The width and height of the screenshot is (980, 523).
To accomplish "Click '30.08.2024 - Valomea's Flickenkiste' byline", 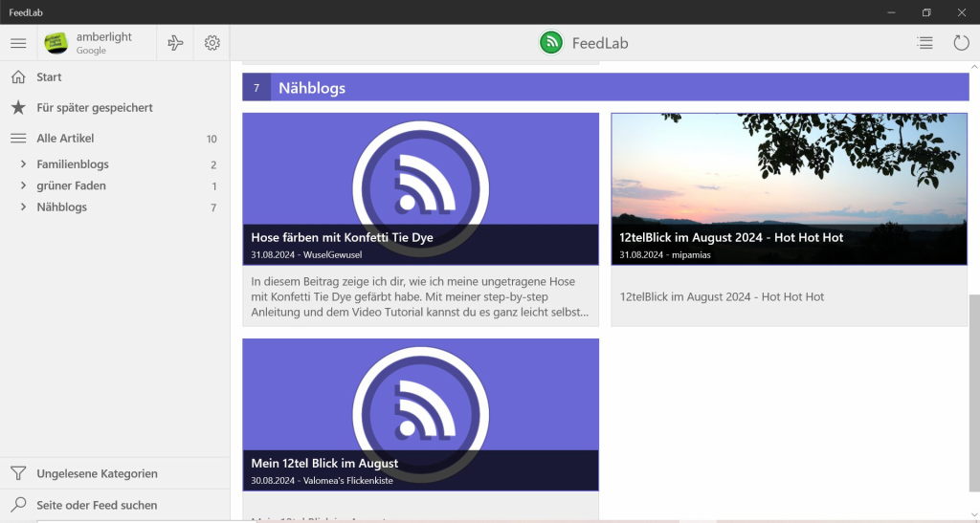I will 322,481.
